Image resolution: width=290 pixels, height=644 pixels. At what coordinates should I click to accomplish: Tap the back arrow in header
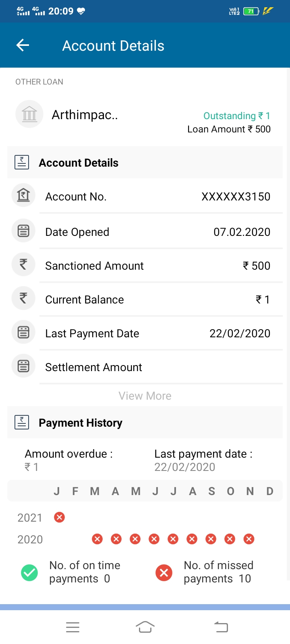(23, 45)
